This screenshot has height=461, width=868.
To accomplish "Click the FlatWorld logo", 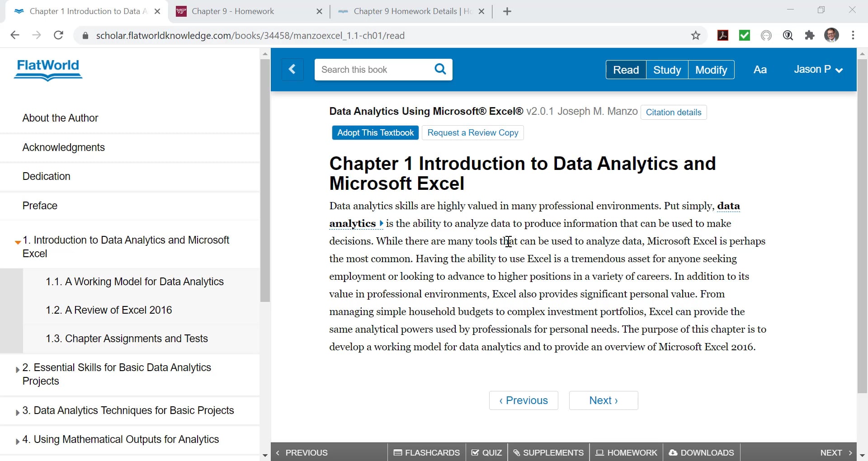I will click(x=48, y=70).
